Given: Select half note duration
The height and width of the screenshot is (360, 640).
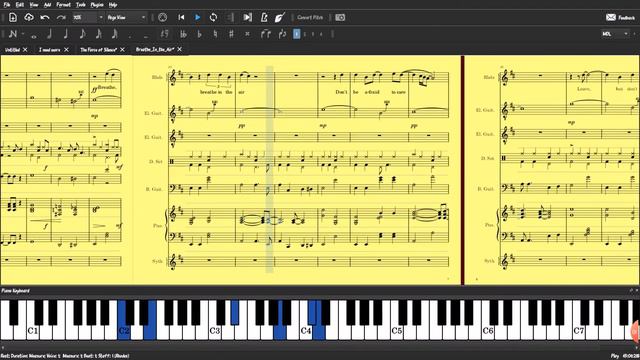Looking at the screenshot, I should (49, 34).
